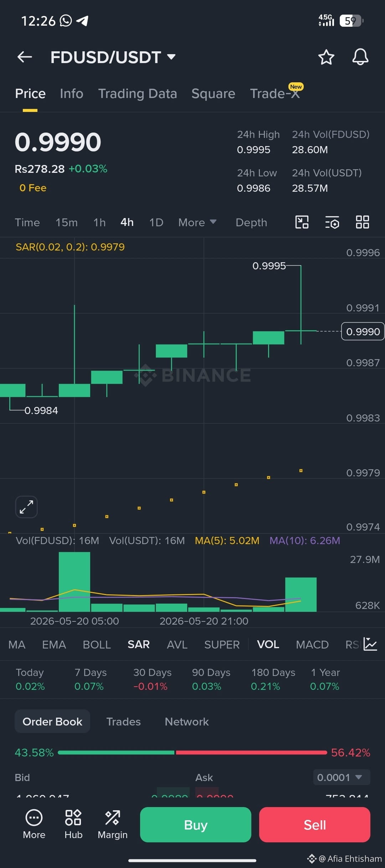Open the Trading Data tab
Viewport: 385px width, 868px height.
(138, 93)
